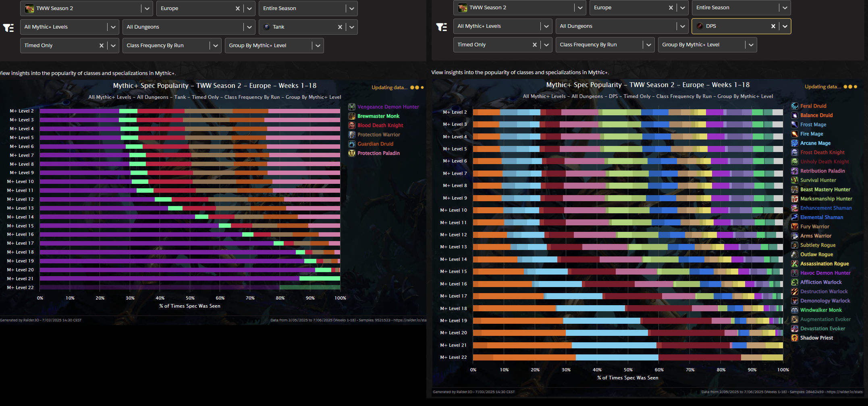Image resolution: width=868 pixels, height=406 pixels.
Task: Clear the left Timed Only filter
Action: pos(102,46)
